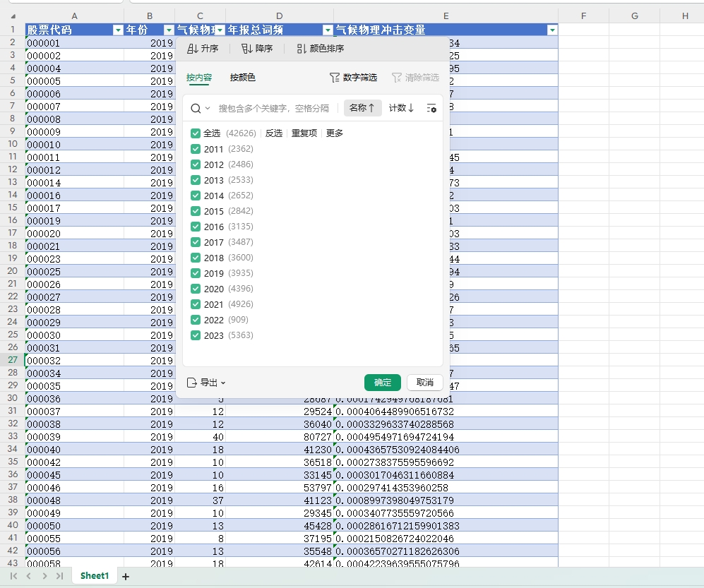Jump to the first sheet using the navigation arrow
This screenshot has height=588, width=704.
[12, 576]
